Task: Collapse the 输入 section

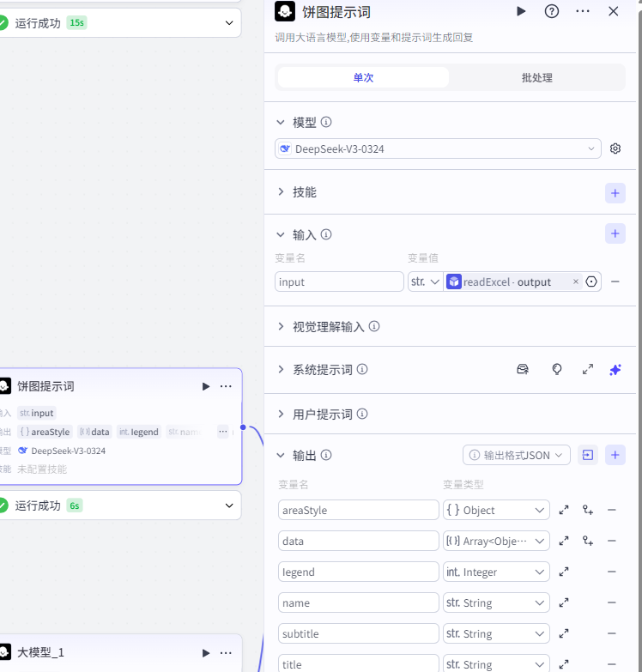Action: [281, 235]
